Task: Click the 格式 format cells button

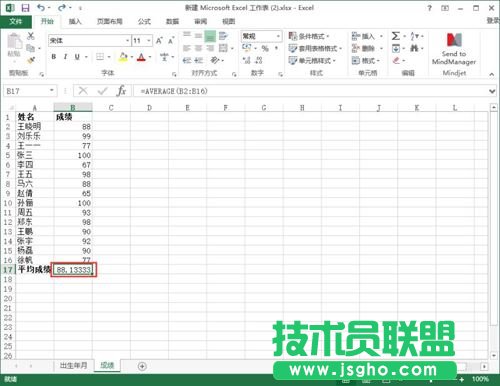Action: [366, 60]
